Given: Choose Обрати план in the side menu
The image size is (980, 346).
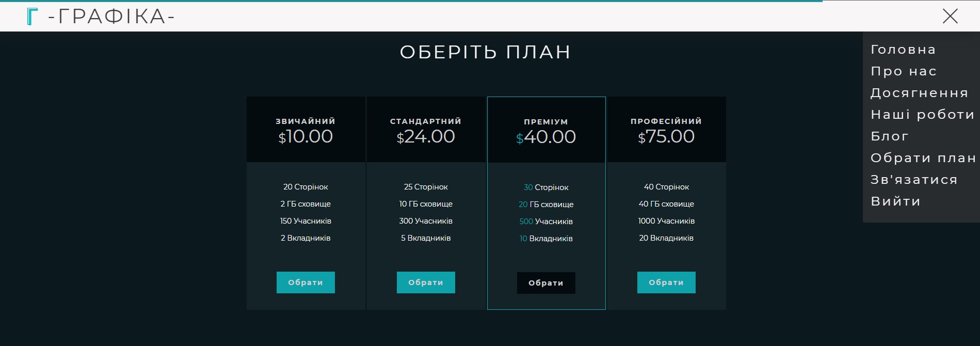Looking at the screenshot, I should pos(923,158).
